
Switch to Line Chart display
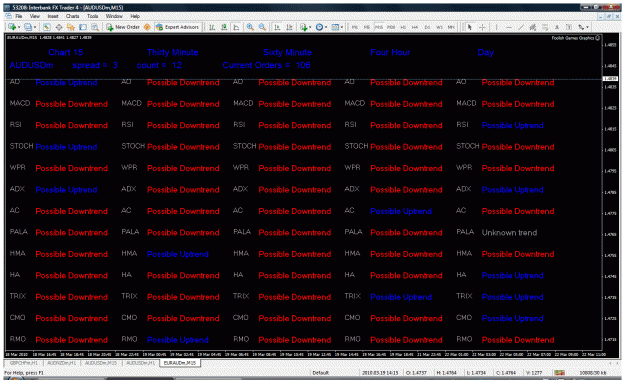point(236,27)
